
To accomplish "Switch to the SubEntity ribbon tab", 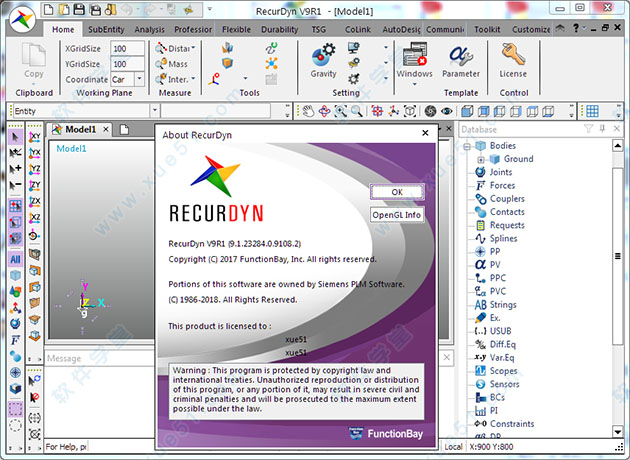I will (106, 29).
